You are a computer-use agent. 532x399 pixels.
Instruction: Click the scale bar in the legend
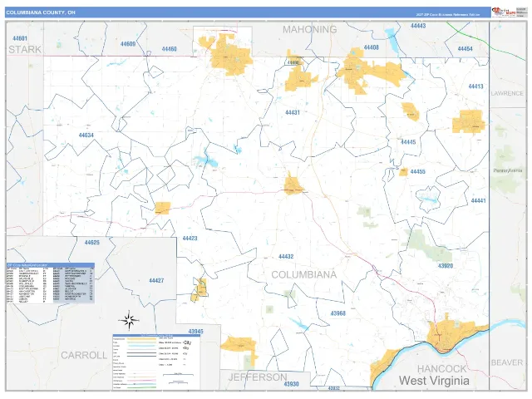(178, 375)
